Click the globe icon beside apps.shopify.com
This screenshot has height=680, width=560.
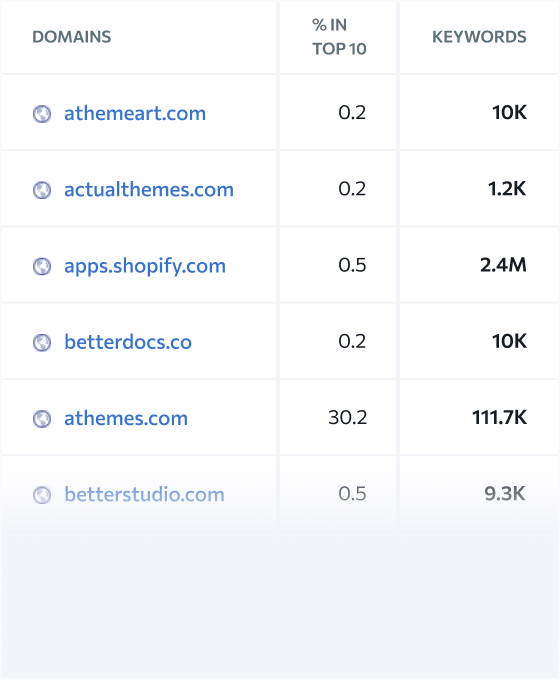tap(42, 267)
